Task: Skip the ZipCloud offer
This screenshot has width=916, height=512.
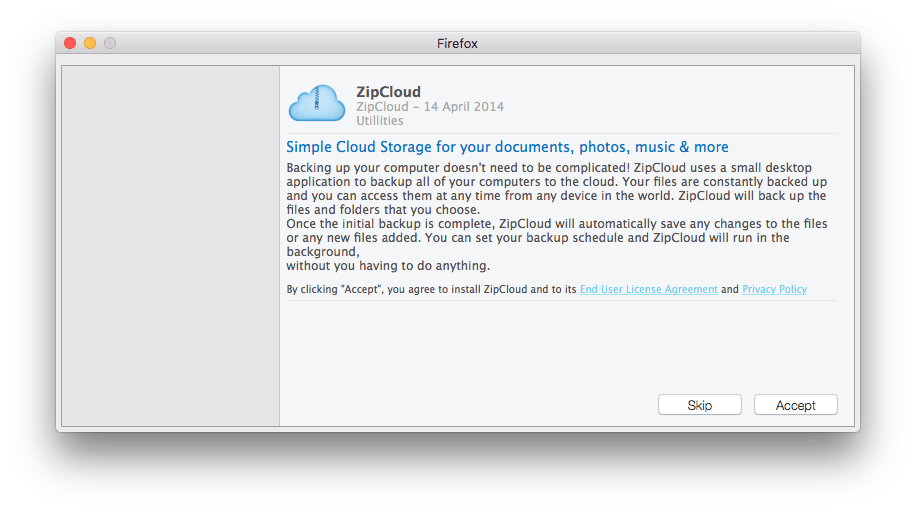Action: [x=699, y=405]
